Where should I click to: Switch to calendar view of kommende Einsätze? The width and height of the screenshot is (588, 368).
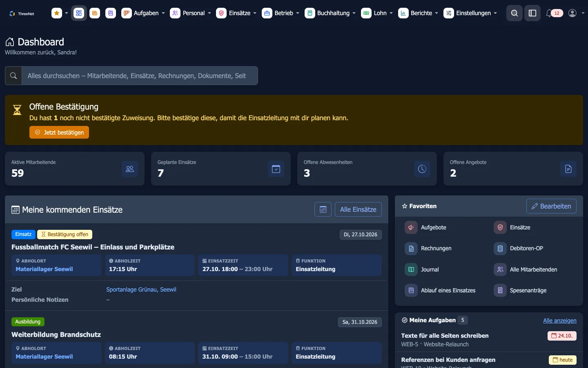click(323, 209)
